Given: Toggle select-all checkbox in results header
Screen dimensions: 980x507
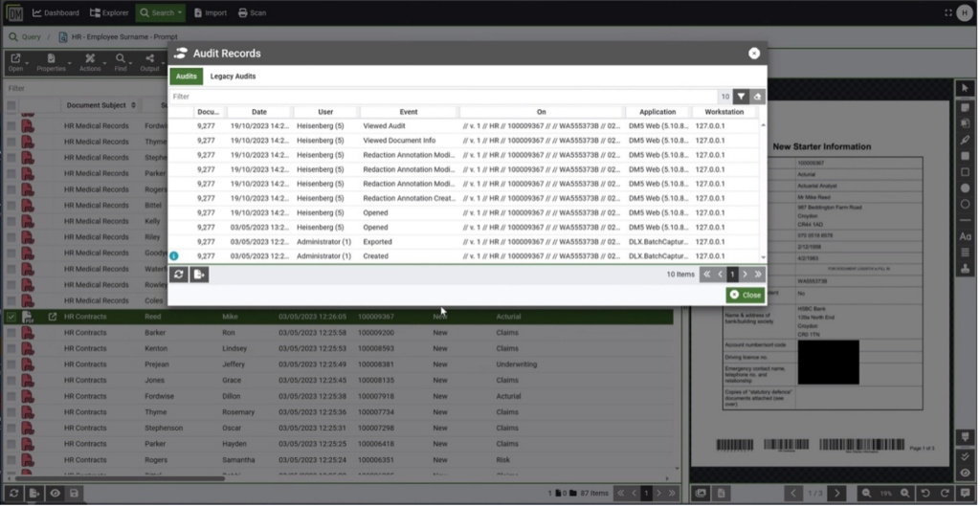Looking at the screenshot, I should [11, 105].
